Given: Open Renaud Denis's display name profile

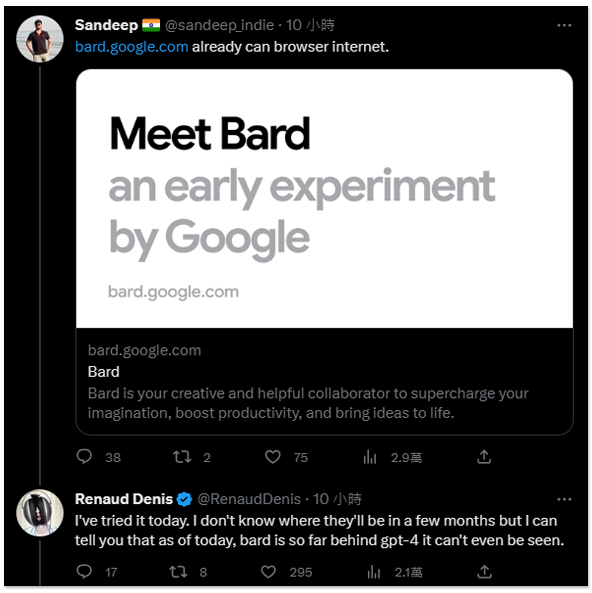Looking at the screenshot, I should 124,499.
